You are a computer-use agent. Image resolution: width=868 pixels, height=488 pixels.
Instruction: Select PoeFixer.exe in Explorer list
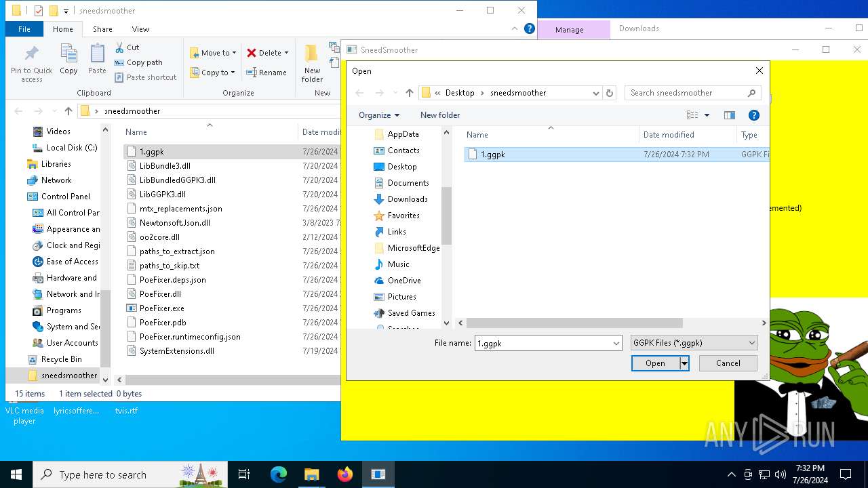tap(162, 308)
